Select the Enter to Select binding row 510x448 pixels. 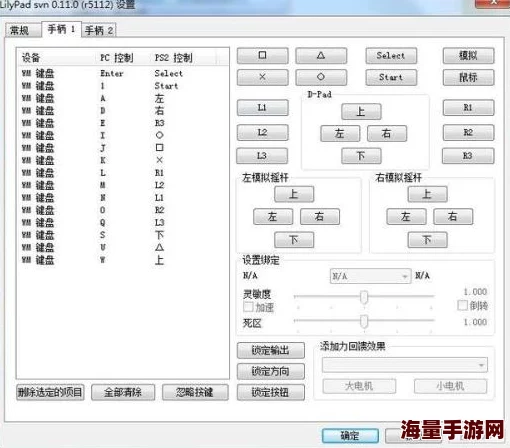point(122,73)
